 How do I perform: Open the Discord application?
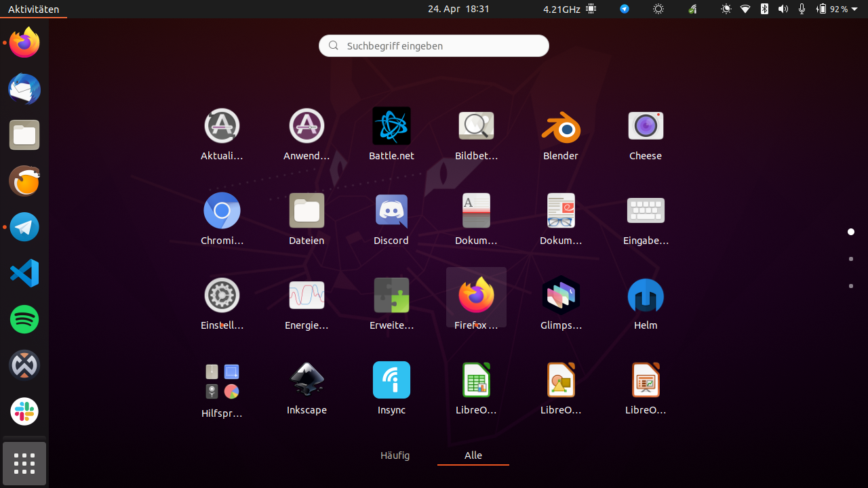[x=391, y=218]
